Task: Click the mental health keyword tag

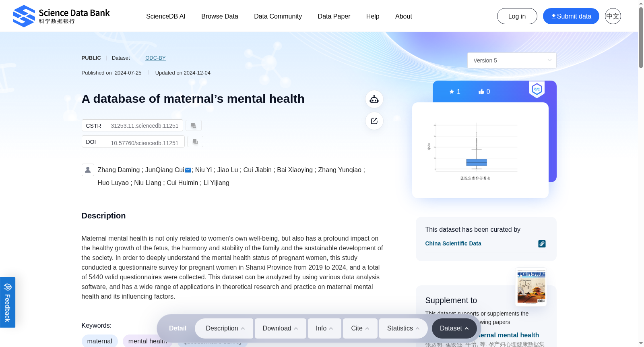Action: (x=147, y=341)
